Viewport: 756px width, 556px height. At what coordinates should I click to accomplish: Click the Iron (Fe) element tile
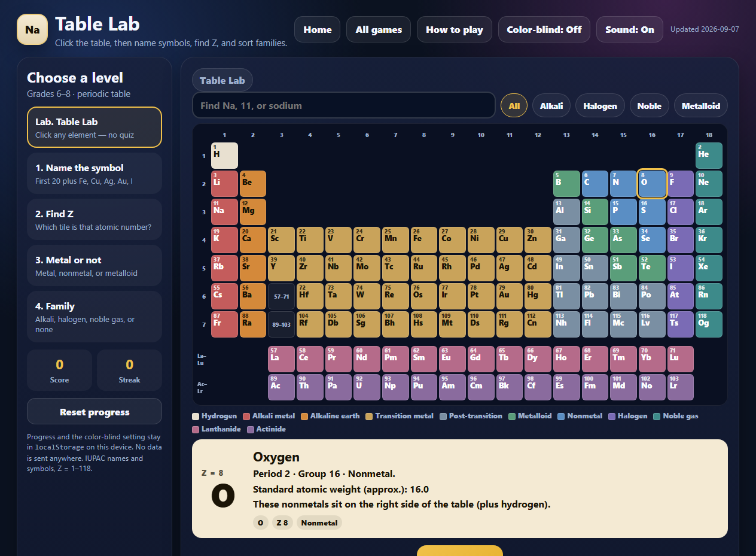pyautogui.click(x=424, y=240)
